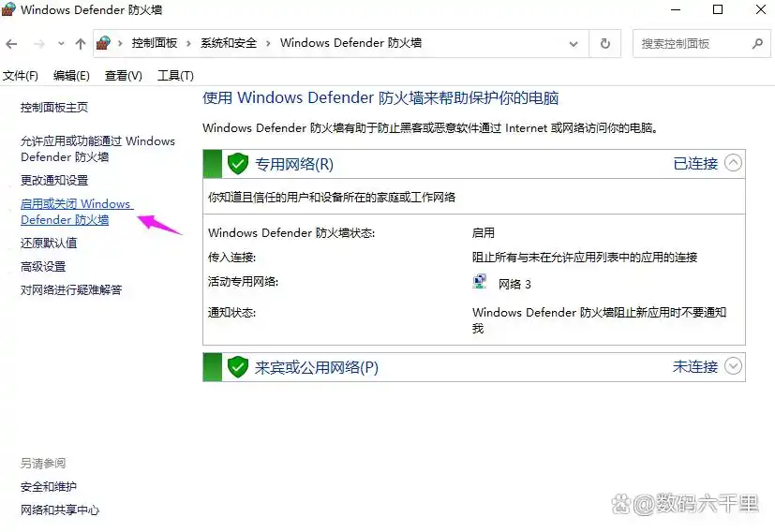This screenshot has width=775, height=532.
Task: Click the Back navigation arrow
Action: (11, 44)
